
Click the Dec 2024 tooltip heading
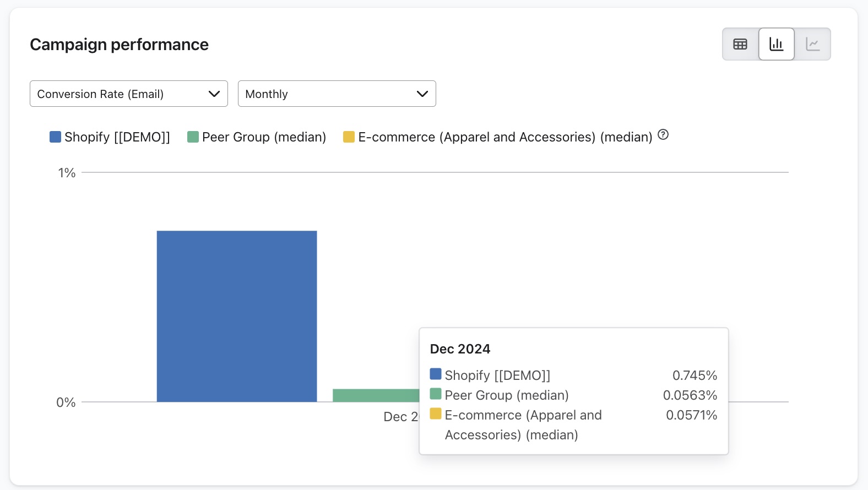click(460, 349)
